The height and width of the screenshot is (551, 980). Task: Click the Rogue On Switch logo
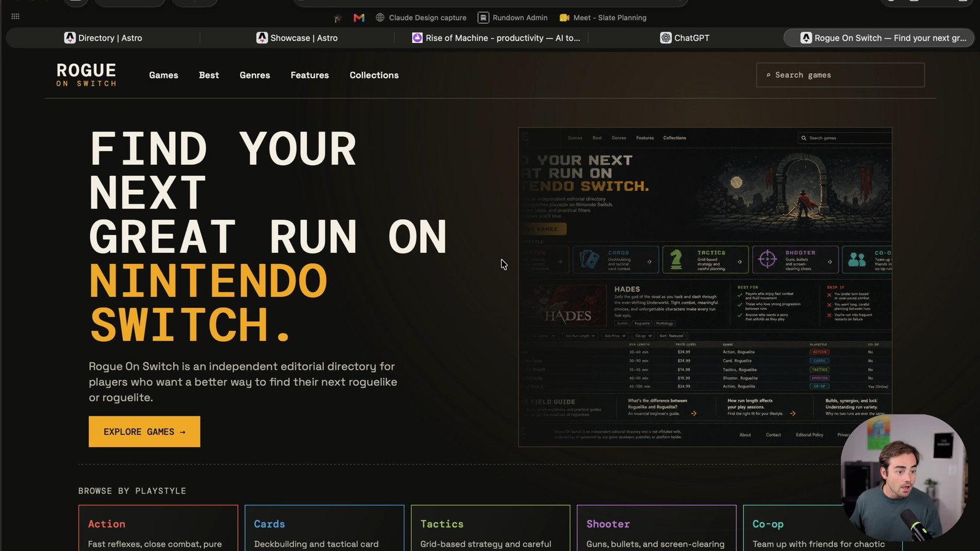click(86, 75)
